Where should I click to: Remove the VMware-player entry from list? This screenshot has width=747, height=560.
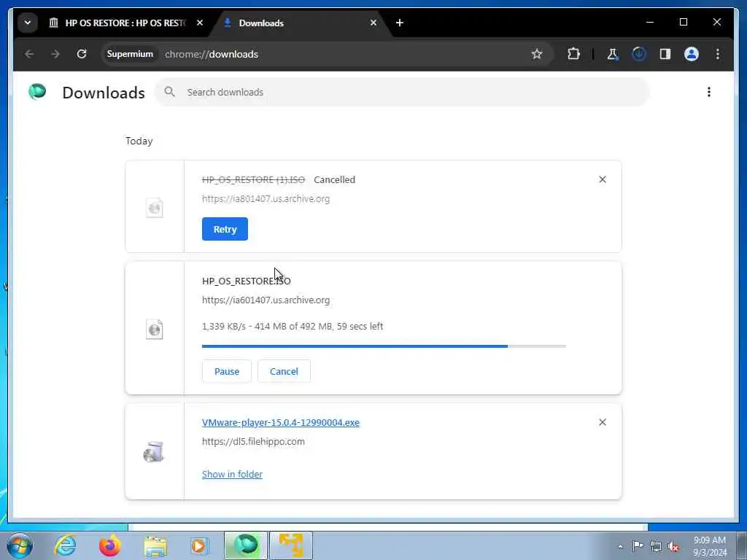click(602, 422)
